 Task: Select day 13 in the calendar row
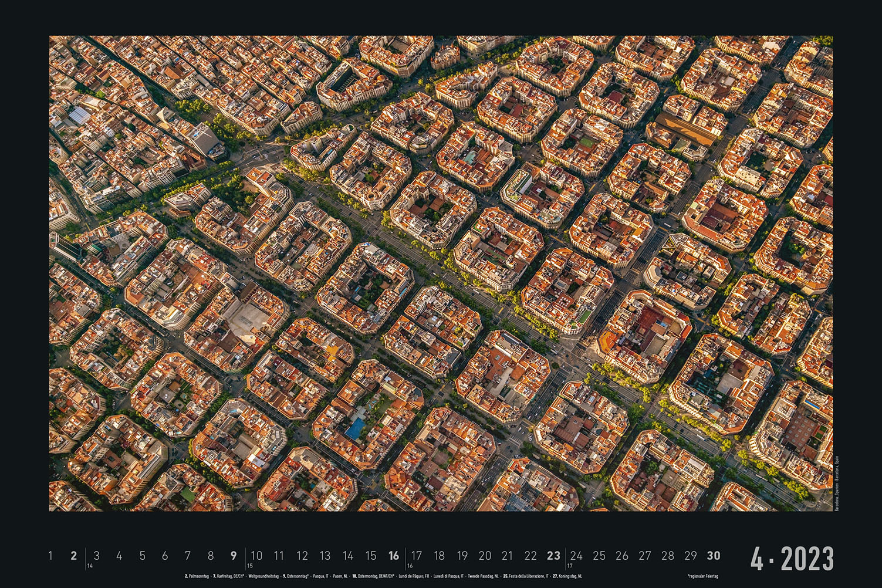coord(325,555)
